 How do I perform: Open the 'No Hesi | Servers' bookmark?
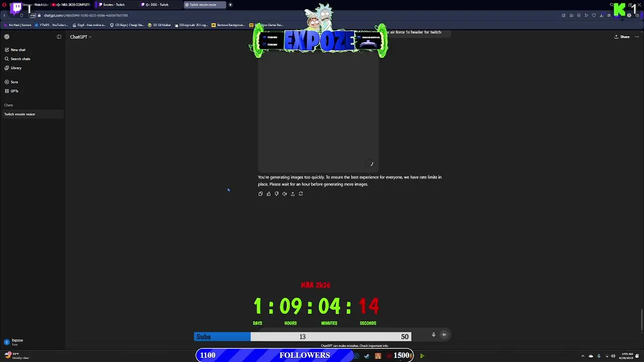pos(18,25)
